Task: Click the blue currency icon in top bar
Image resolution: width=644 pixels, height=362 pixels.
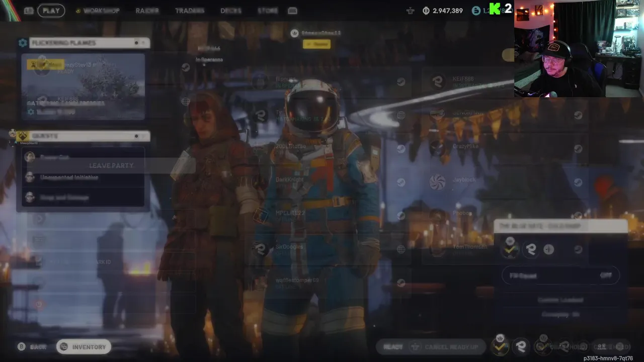Action: click(476, 11)
